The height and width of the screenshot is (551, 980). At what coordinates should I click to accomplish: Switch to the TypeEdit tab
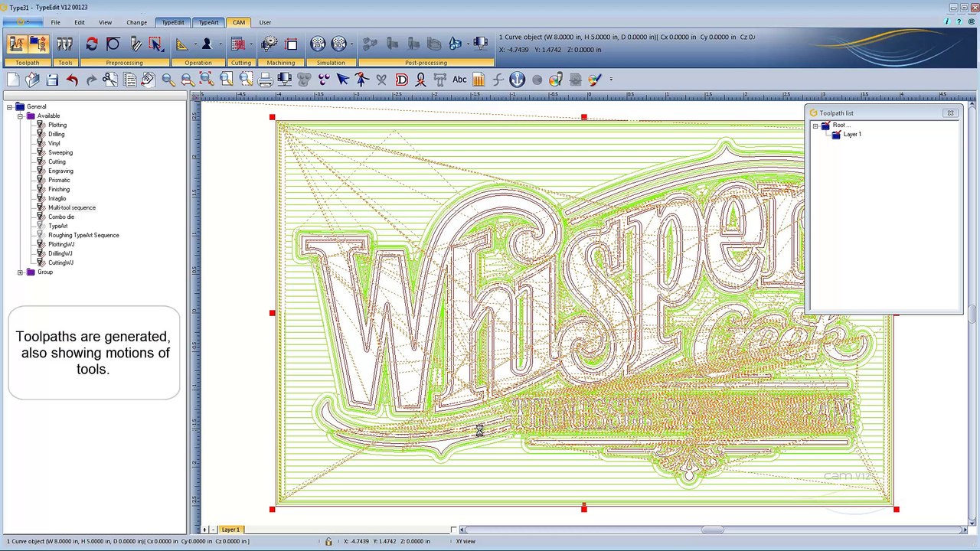point(173,22)
